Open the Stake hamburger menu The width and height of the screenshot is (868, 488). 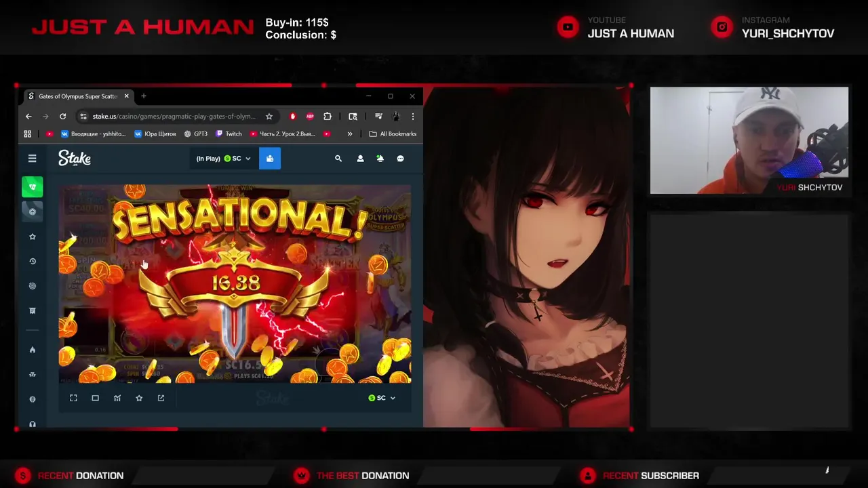point(32,159)
